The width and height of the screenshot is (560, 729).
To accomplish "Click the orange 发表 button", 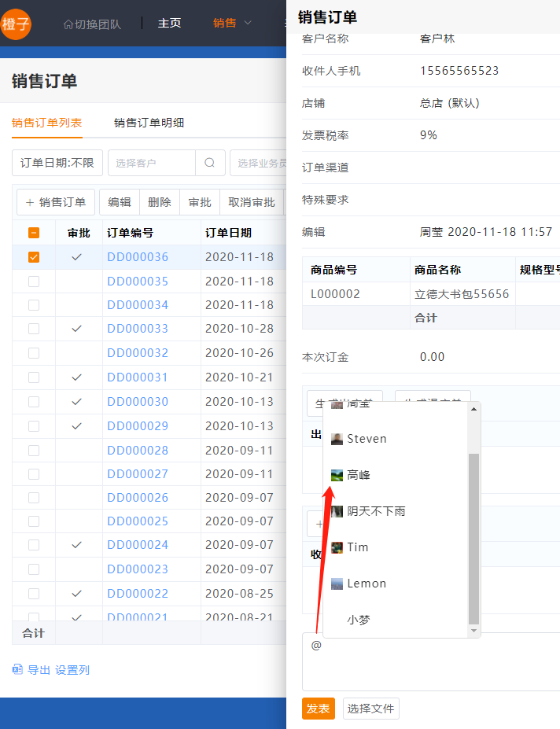I will tap(318, 709).
